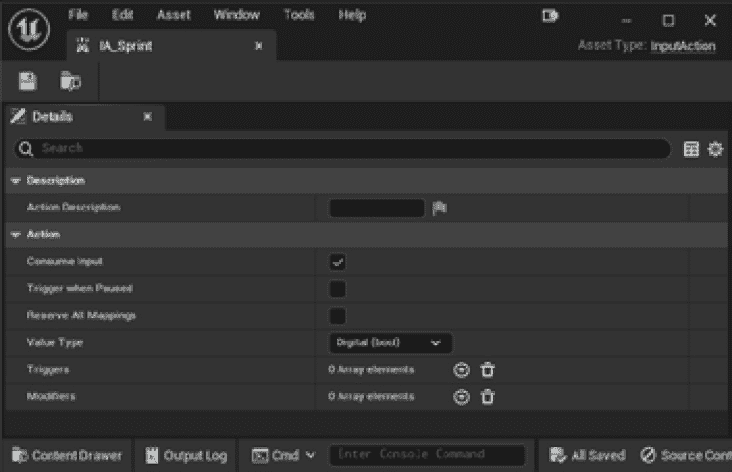The width and height of the screenshot is (732, 472).
Task: Click the All Saved status button
Action: point(588,455)
